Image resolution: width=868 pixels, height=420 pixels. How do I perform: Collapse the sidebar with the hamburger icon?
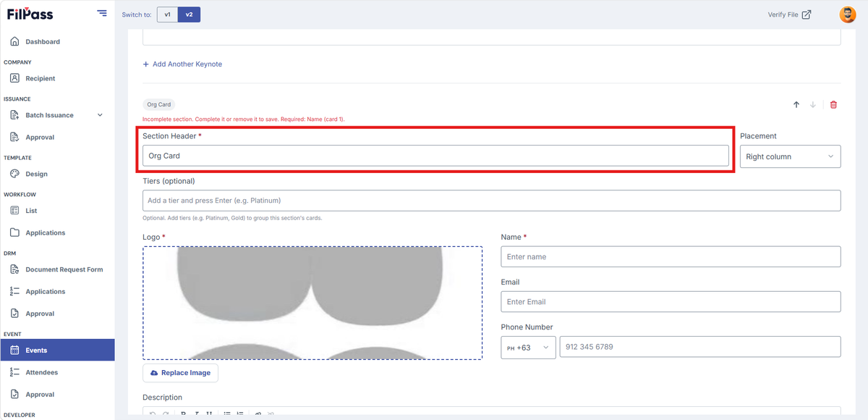102,14
